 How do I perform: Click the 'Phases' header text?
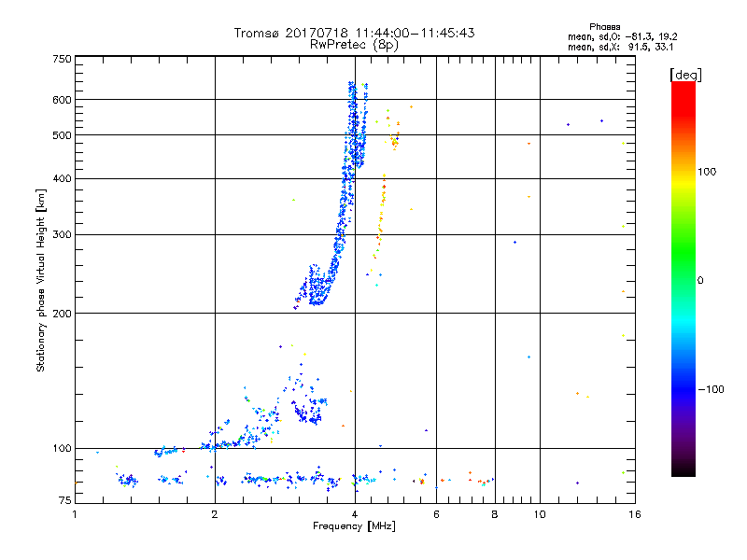(604, 27)
